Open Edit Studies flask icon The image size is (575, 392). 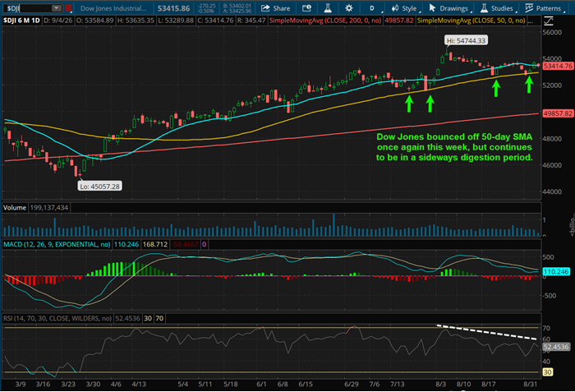[x=328, y=8]
